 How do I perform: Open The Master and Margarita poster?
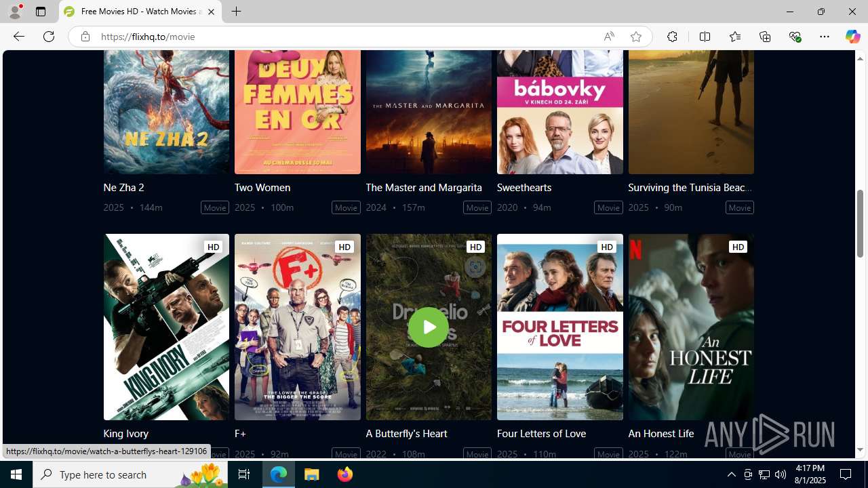(429, 112)
